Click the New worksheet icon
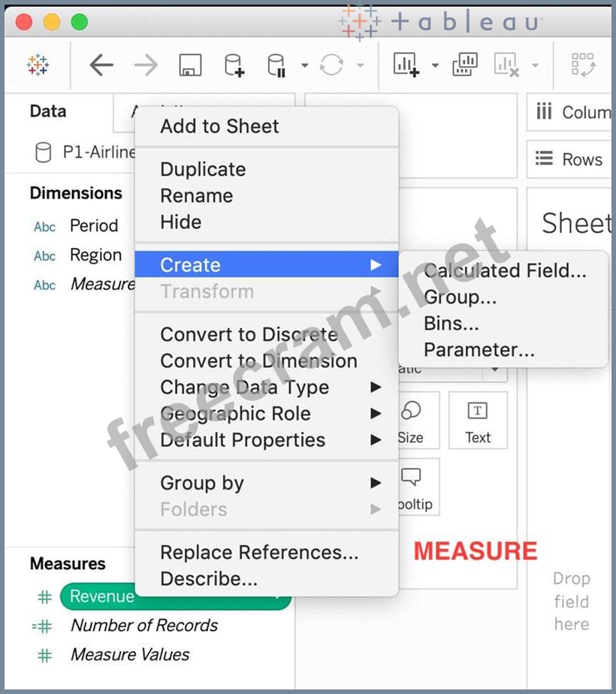616x694 pixels. 406,66
